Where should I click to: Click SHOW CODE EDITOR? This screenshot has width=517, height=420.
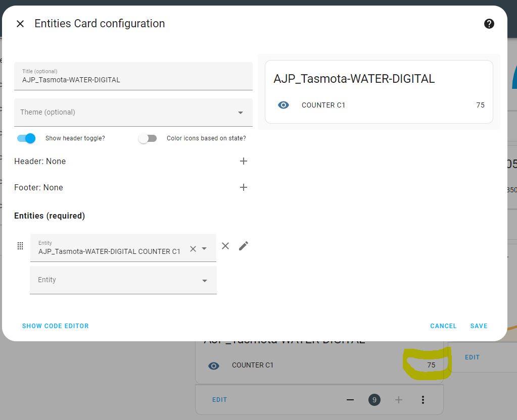point(56,326)
